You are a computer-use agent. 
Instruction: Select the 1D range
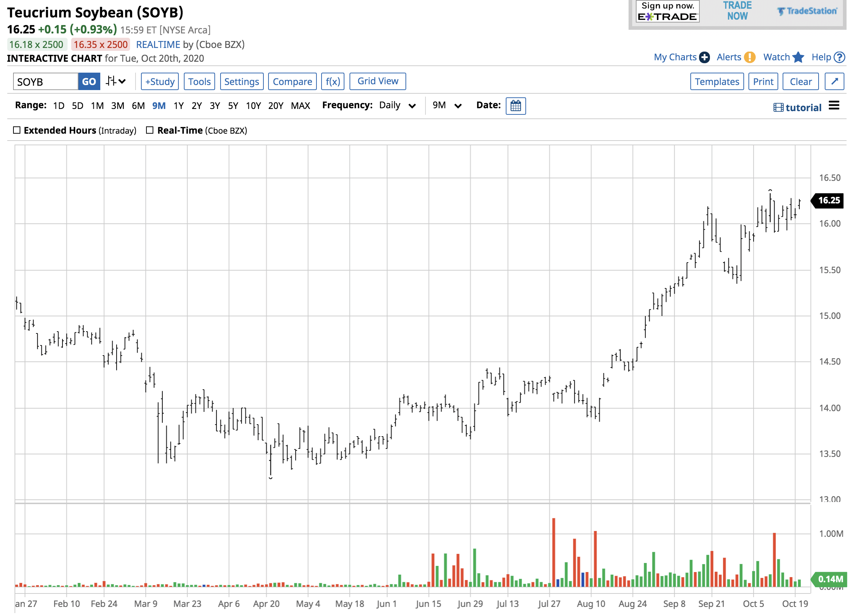[x=58, y=106]
